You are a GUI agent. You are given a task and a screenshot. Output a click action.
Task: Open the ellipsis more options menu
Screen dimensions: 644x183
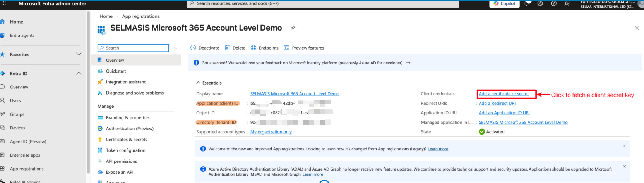pos(304,28)
